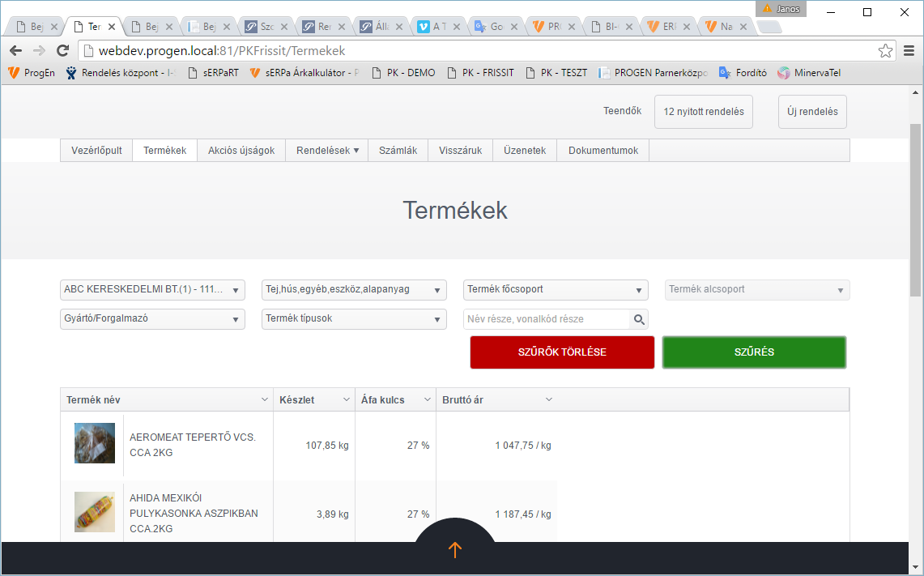
Task: Click the search magnifier icon in name filter
Action: tap(639, 319)
